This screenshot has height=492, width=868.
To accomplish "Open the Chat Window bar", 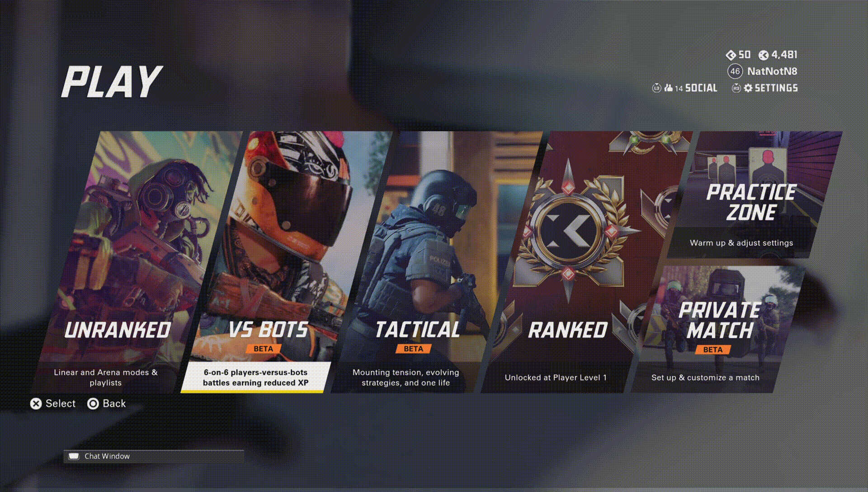I will tap(154, 456).
